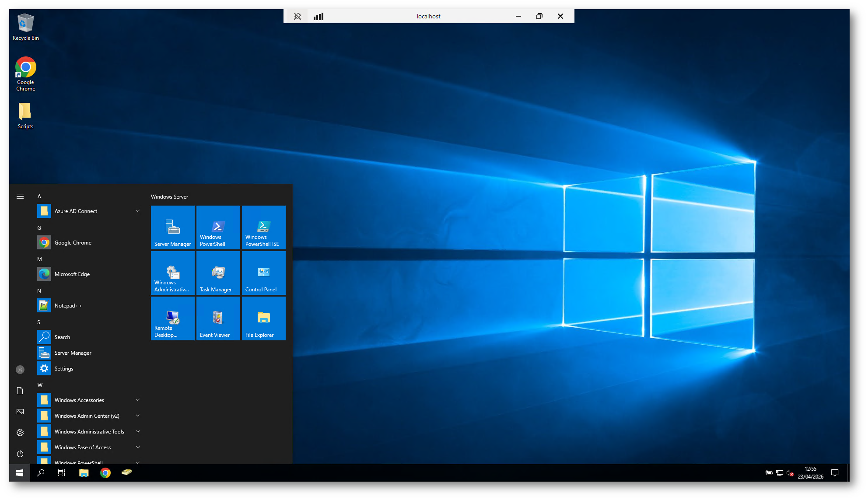Open the Remote Desktop Connection tile
This screenshot has width=868, height=500.
pyautogui.click(x=172, y=318)
